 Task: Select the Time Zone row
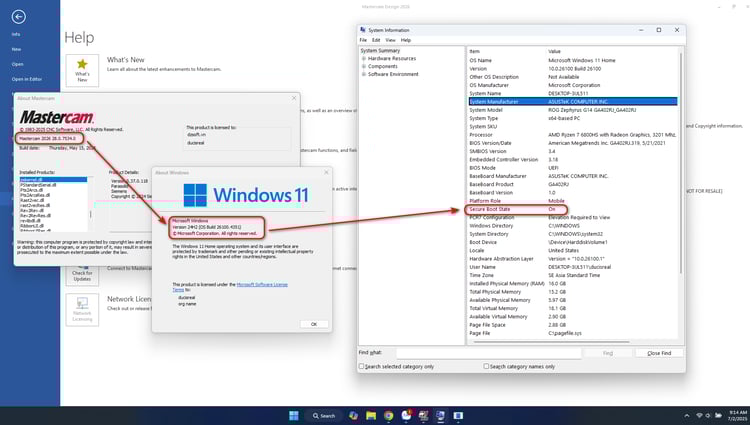coord(573,275)
